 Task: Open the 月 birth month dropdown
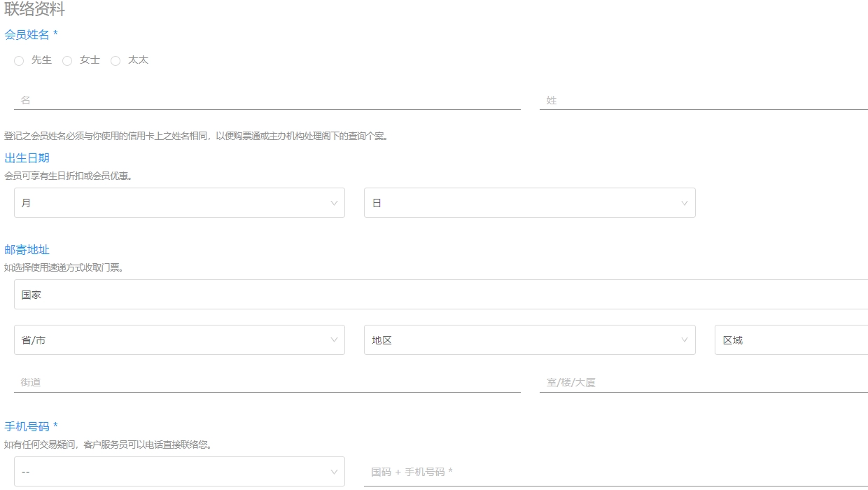click(x=178, y=203)
